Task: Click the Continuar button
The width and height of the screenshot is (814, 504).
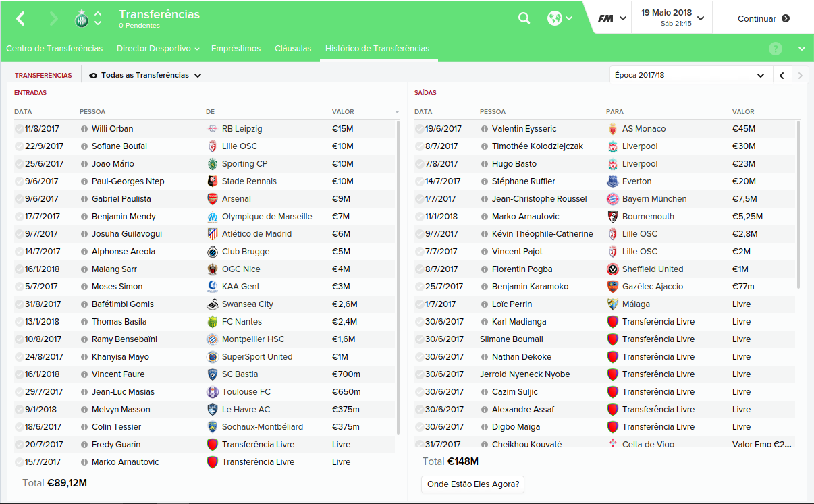Action: coord(763,18)
